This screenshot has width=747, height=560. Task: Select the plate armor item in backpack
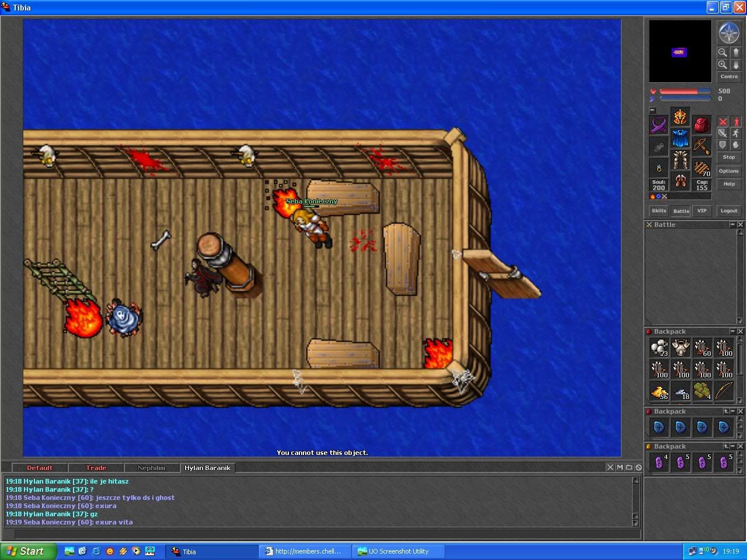pyautogui.click(x=680, y=348)
